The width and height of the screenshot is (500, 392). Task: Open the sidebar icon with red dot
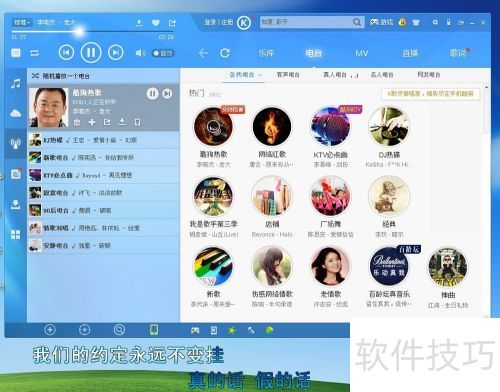(x=16, y=174)
